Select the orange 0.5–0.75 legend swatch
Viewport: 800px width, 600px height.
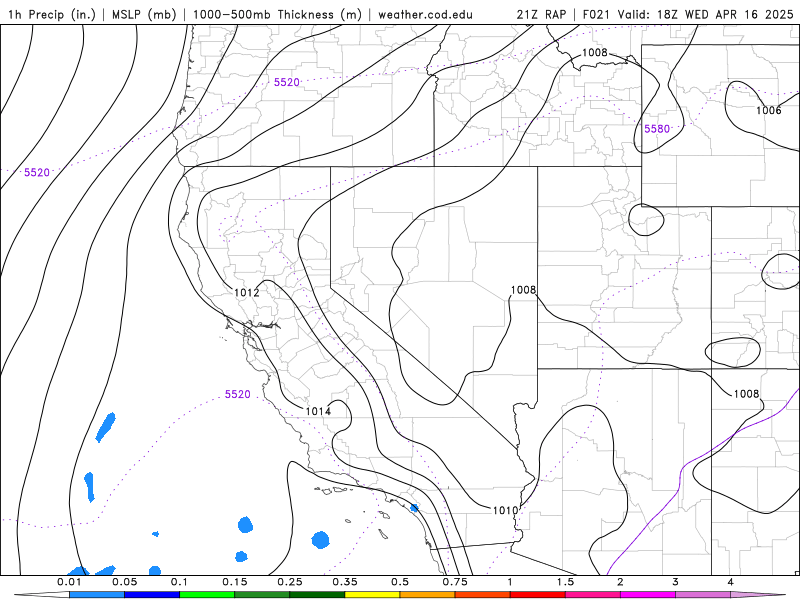click(428, 595)
